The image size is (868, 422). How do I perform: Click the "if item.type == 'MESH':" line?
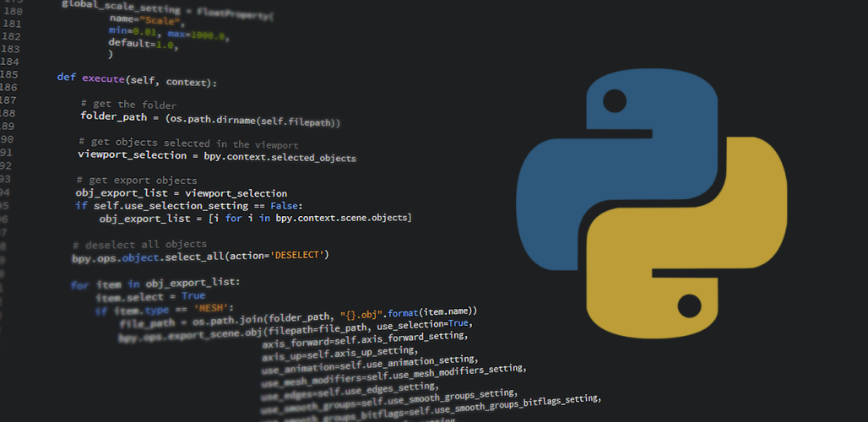pos(165,310)
